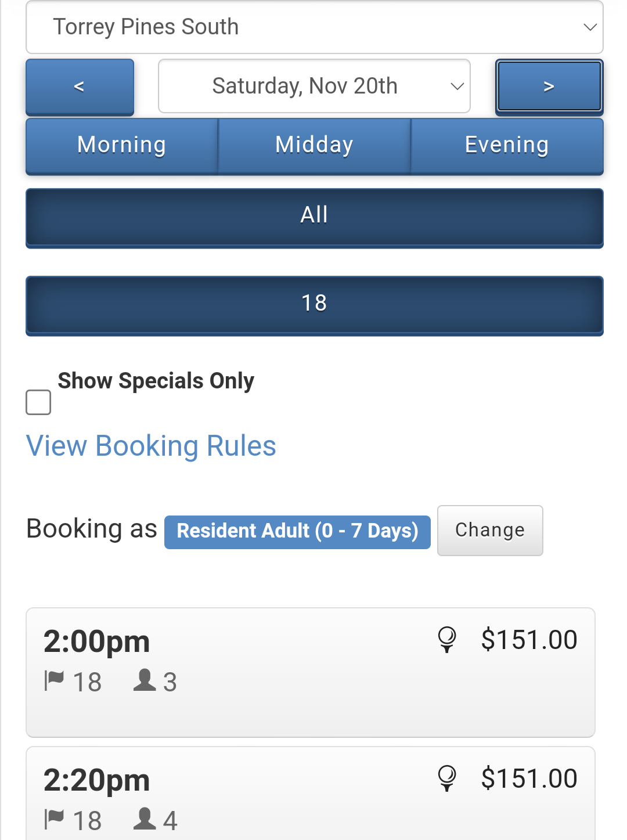
Task: Click golf ball tee icon on 2:00pm slot
Action: pyautogui.click(x=446, y=640)
